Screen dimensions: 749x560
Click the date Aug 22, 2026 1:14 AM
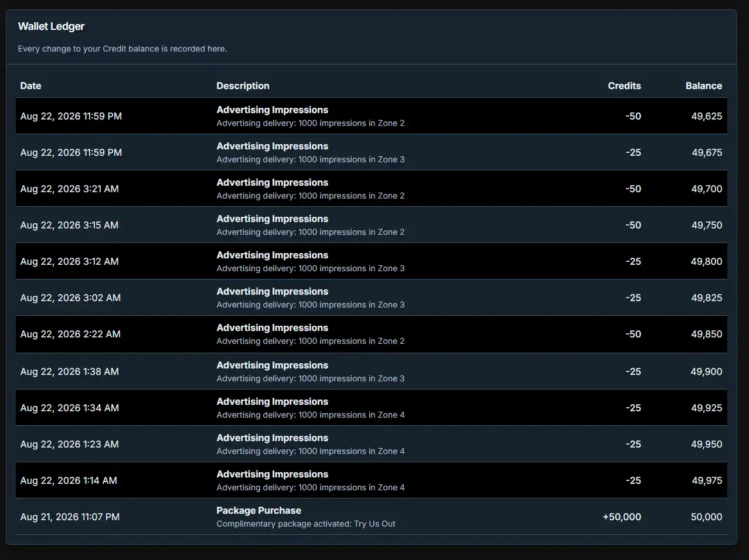click(69, 480)
